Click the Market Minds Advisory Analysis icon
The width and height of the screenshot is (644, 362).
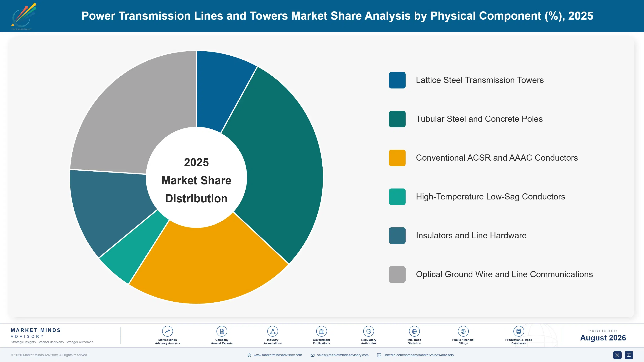pos(168,331)
